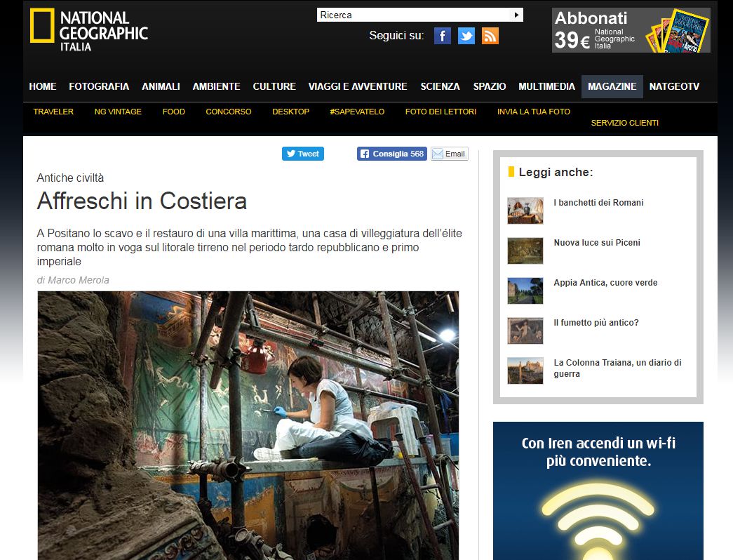Screen dimensions: 733x560
Task: Open thumbnail for Il fumetto più antico?
Action: 525,331
